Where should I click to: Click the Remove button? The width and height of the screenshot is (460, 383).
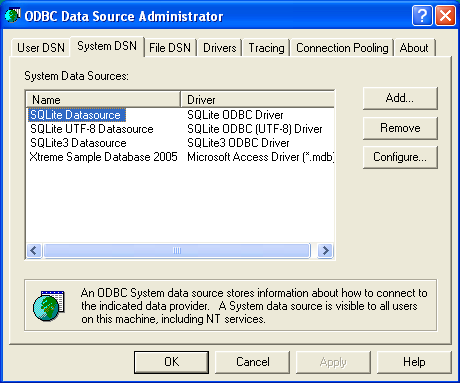(400, 128)
